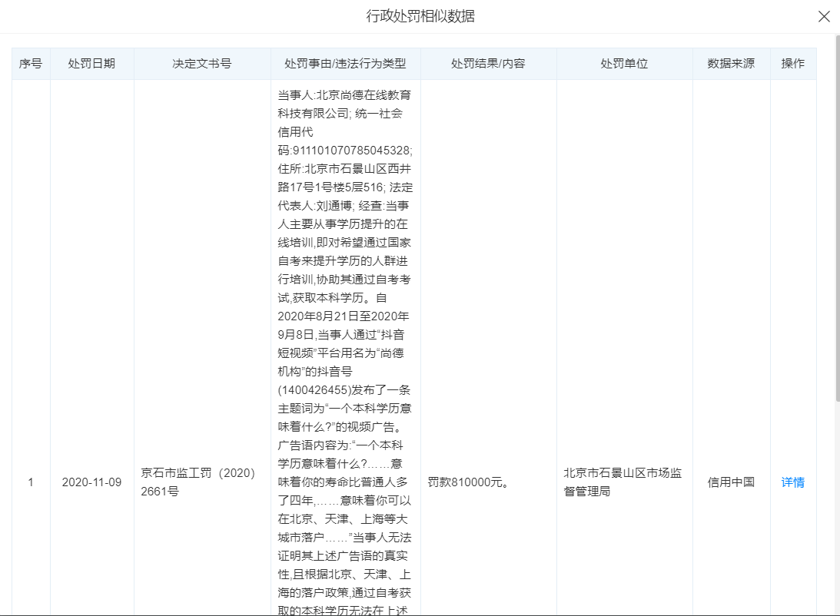
Task: Select the 处罚日期 column header
Action: pyautogui.click(x=91, y=64)
